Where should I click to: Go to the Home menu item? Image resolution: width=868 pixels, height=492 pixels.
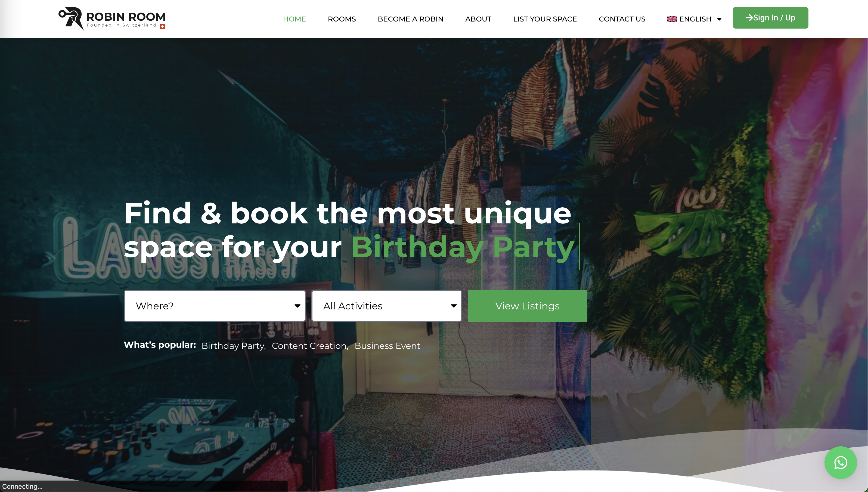pos(294,19)
